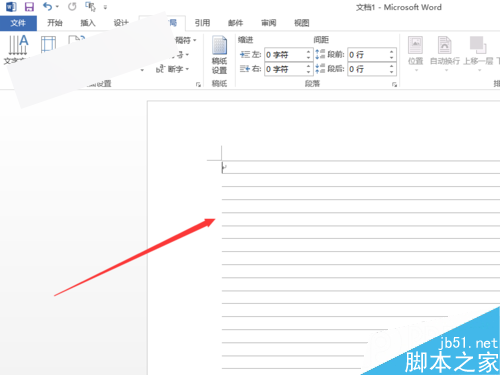Screen dimensions: 500x375
Task: Click the spacing-after icon beside 段后
Action: 320,69
